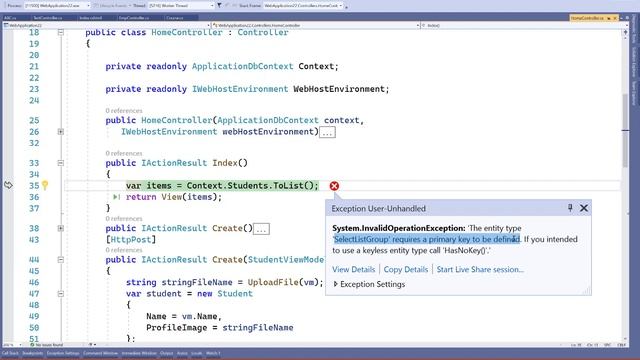Close the Exception User-Unhandled popup

584,208
